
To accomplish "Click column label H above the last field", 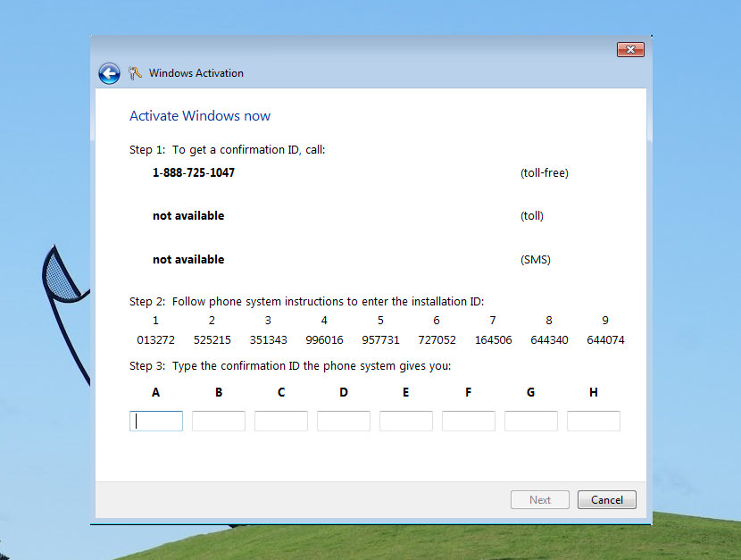I will click(x=594, y=393).
